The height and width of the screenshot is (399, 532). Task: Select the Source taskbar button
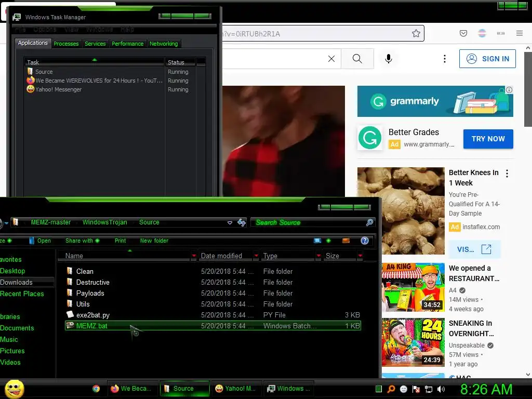tap(184, 389)
